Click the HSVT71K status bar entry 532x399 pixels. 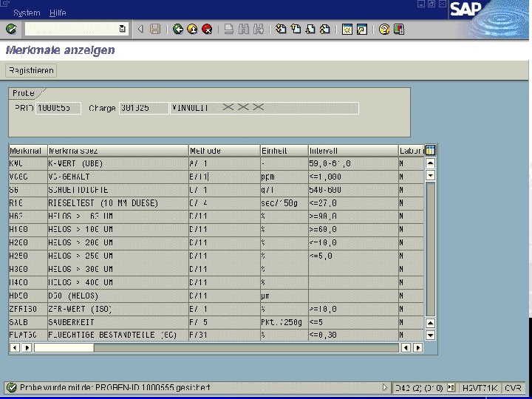[480, 388]
